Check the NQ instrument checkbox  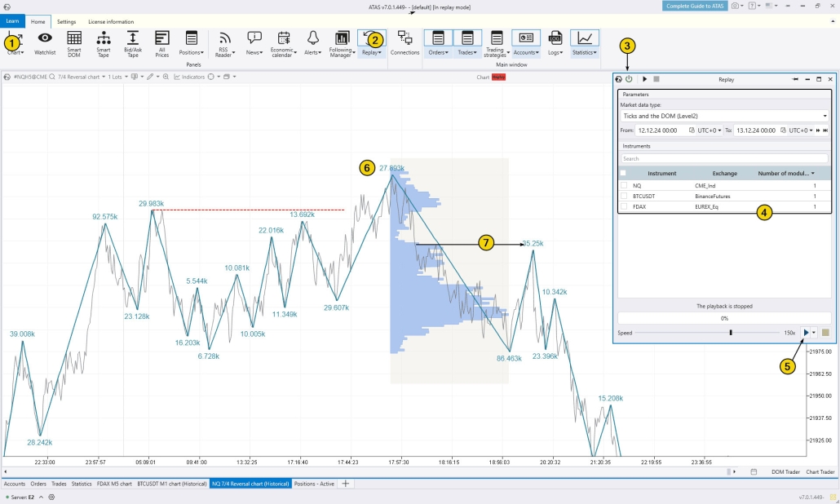624,186
